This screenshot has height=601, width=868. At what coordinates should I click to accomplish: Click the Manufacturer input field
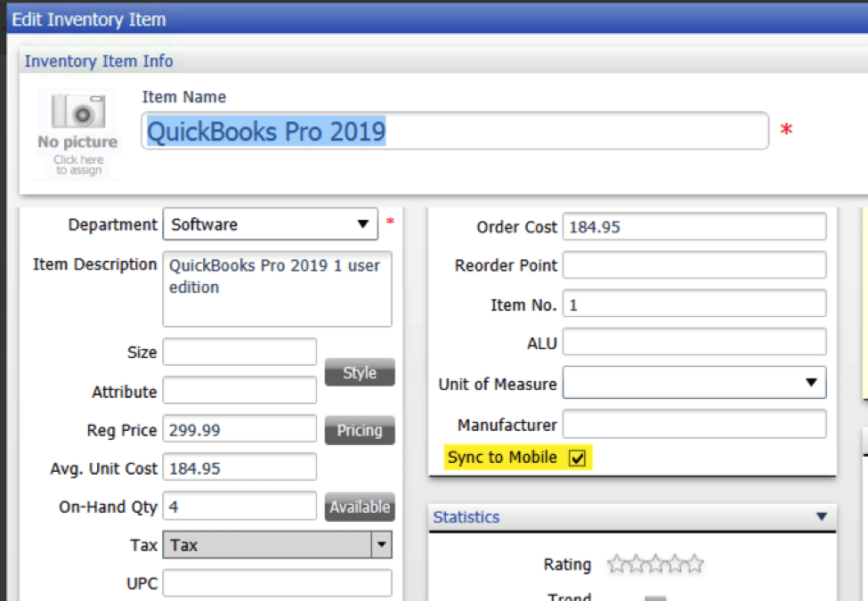pos(694,424)
